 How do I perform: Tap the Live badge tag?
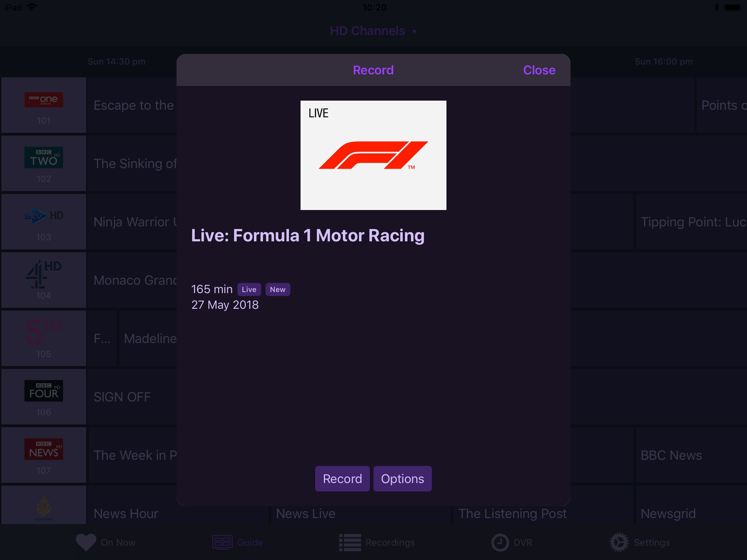(249, 289)
